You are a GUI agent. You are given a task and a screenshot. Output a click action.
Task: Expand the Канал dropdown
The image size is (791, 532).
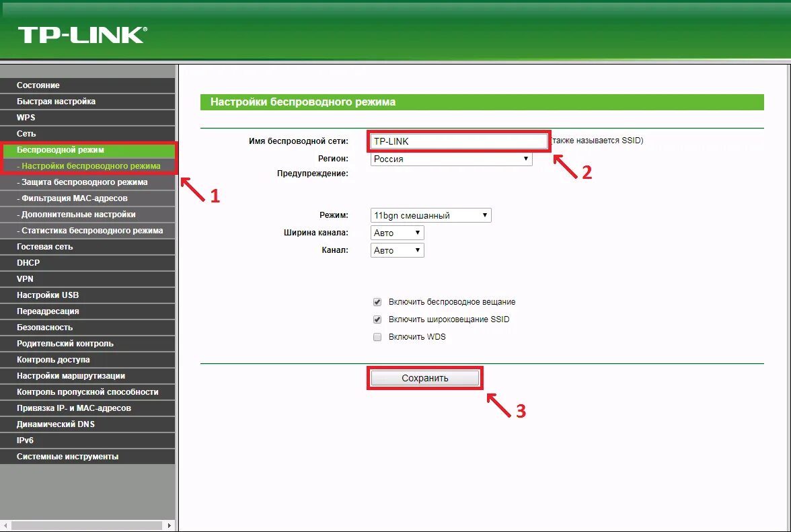click(397, 250)
